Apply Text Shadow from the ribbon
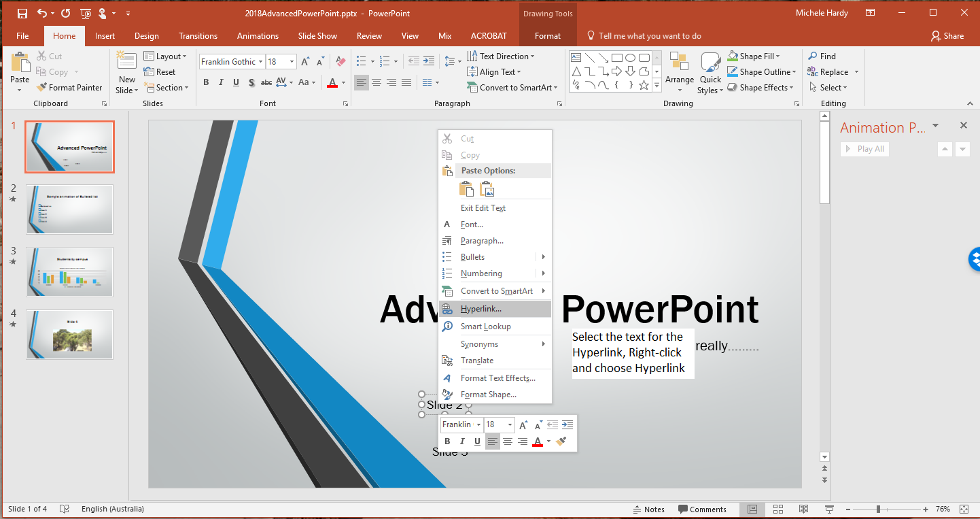Viewport: 980px width, 519px height. point(251,82)
